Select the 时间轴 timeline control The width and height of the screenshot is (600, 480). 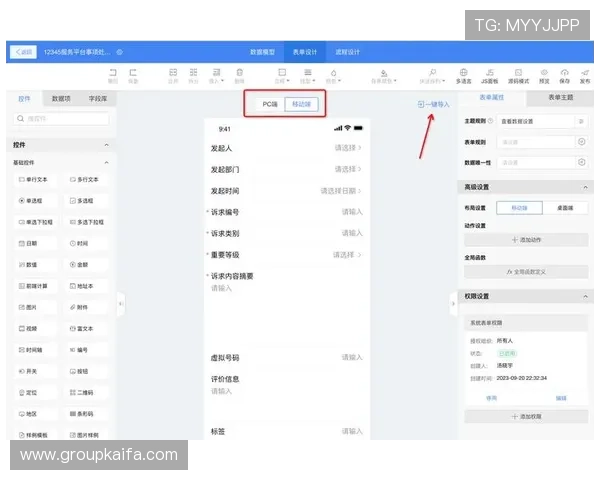click(35, 350)
